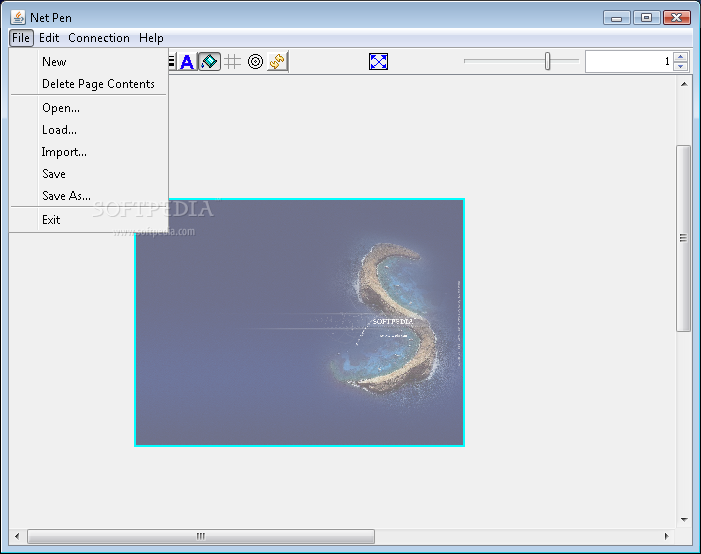Maximize the Net Pen window
The width and height of the screenshot is (701, 554).
pos(646,17)
